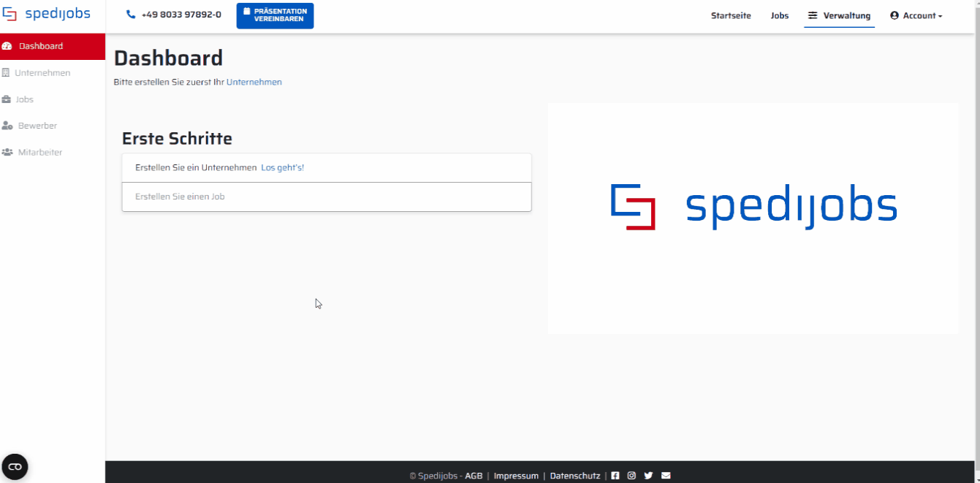The width and height of the screenshot is (980, 483).
Task: Open the Twitter icon in footer
Action: pos(648,476)
